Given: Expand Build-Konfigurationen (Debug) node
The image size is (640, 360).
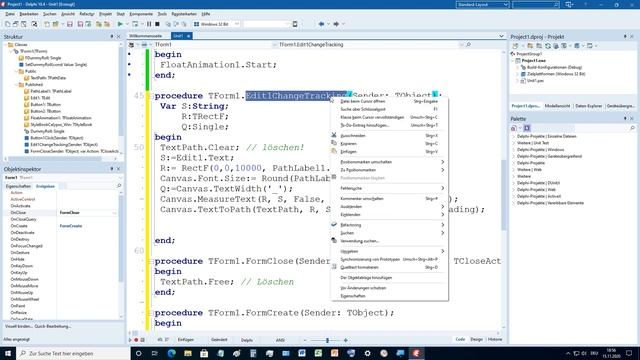Looking at the screenshot, I should tap(518, 67).
